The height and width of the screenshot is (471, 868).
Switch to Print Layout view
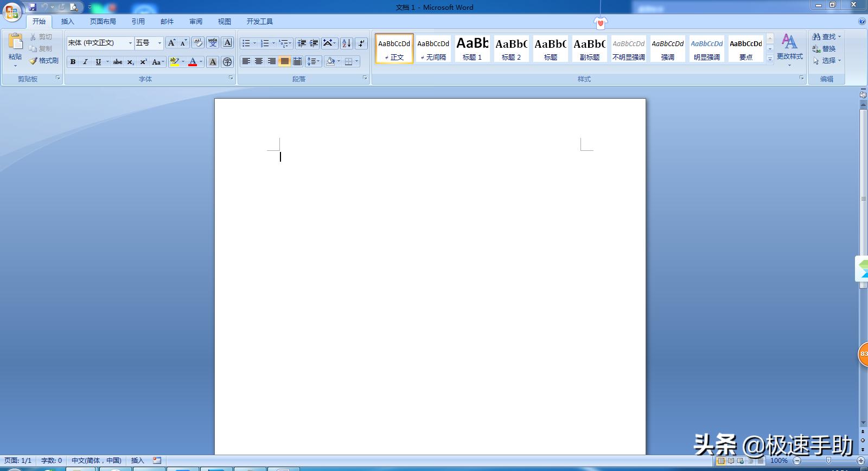[x=721, y=461]
